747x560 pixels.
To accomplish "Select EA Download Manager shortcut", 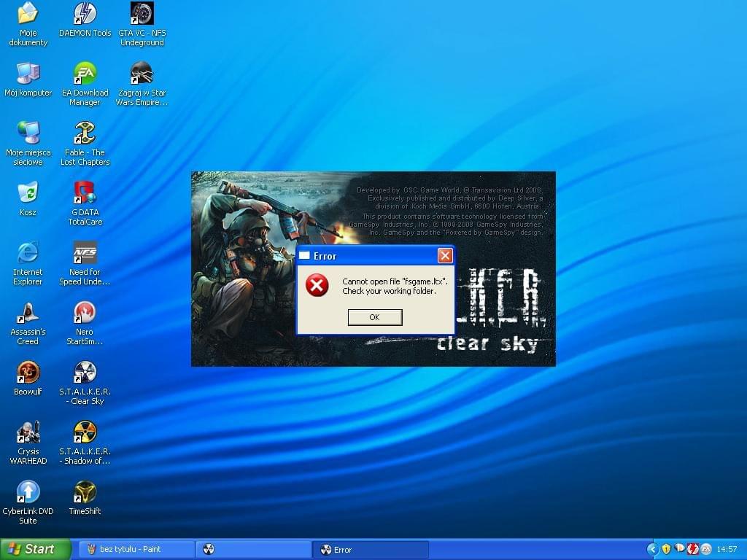I will pyautogui.click(x=85, y=84).
